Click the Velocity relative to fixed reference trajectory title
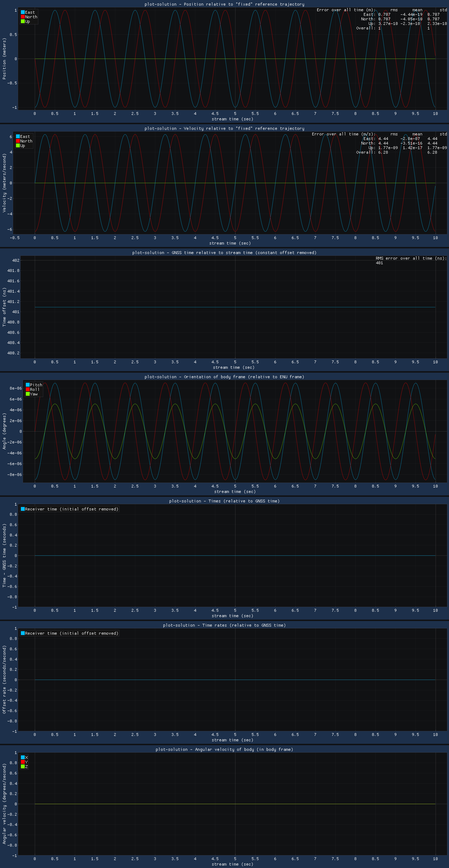Image resolution: width=449 pixels, height=868 pixels. [224, 128]
